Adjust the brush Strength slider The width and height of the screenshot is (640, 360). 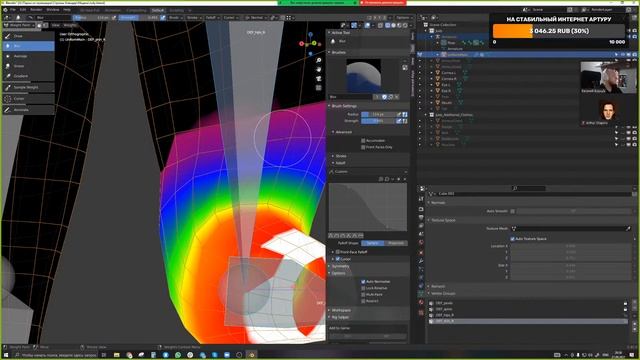coord(378,121)
